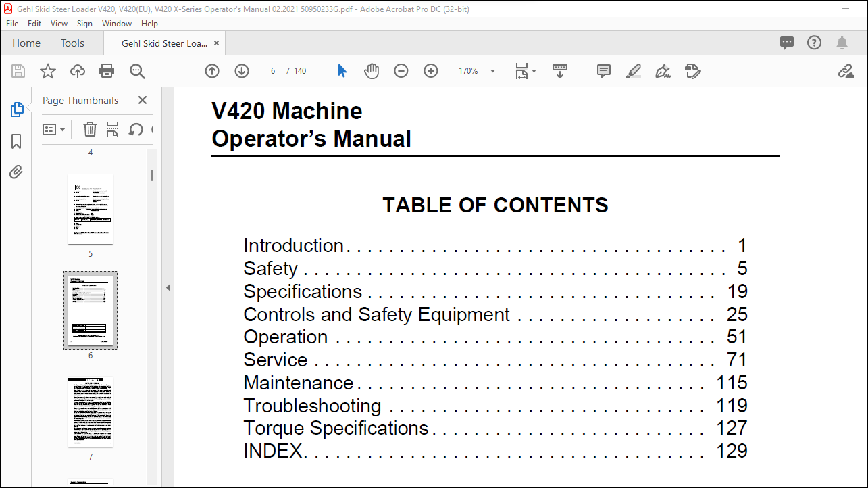
Task: Select the arrow Selection tool
Action: pyautogui.click(x=342, y=71)
